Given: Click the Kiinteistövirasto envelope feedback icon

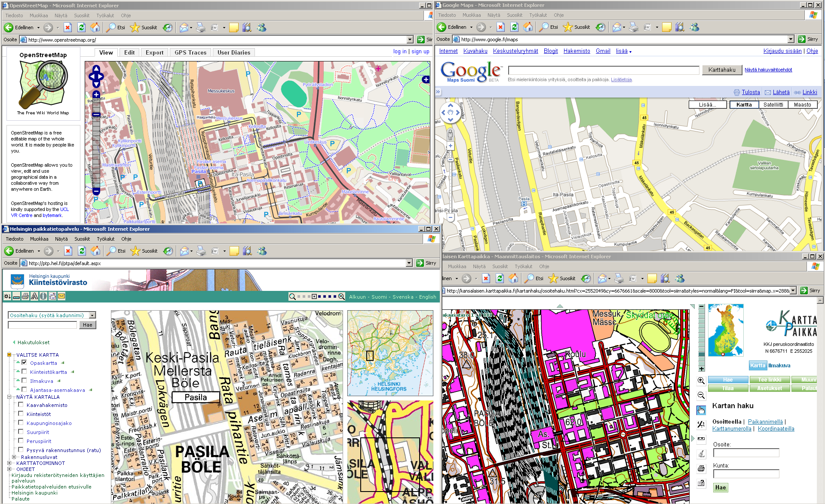Looking at the screenshot, I should pos(61,296).
